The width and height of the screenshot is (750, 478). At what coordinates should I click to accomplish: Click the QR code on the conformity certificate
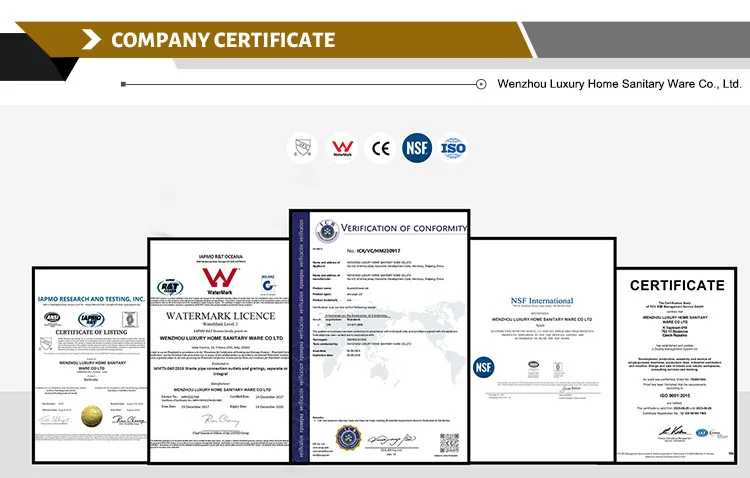tap(449, 443)
